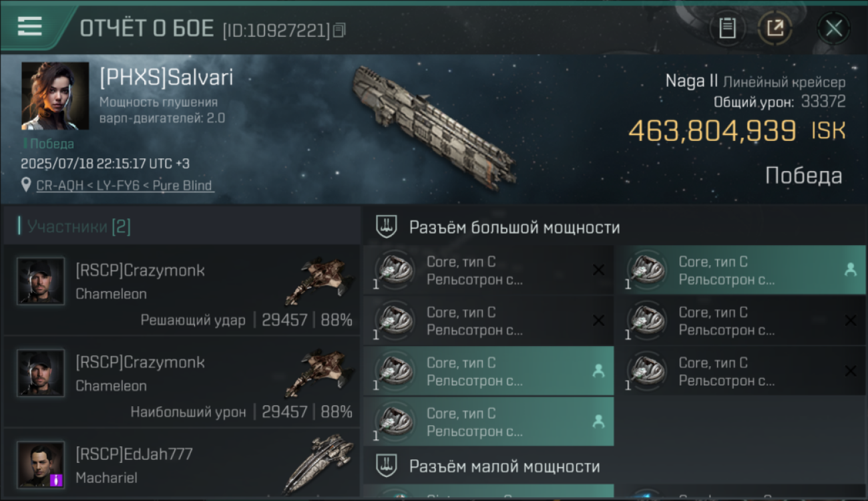Image resolution: width=868 pixels, height=501 pixels.
Task: Click the Naga II ship name
Action: click(x=691, y=81)
